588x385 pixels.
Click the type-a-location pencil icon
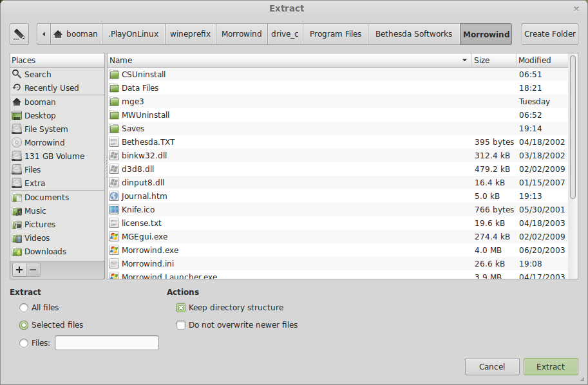click(19, 34)
